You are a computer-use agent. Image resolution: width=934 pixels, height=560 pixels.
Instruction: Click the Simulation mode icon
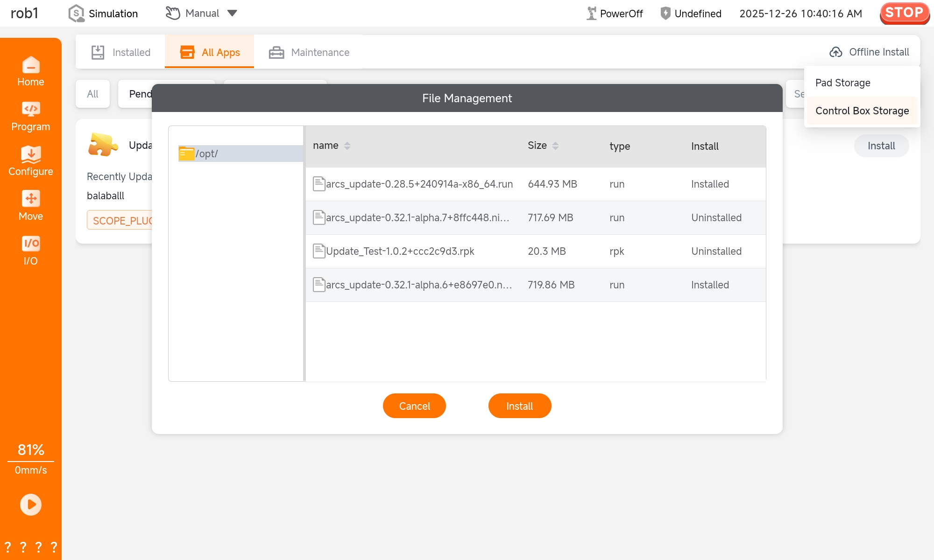[x=76, y=14]
